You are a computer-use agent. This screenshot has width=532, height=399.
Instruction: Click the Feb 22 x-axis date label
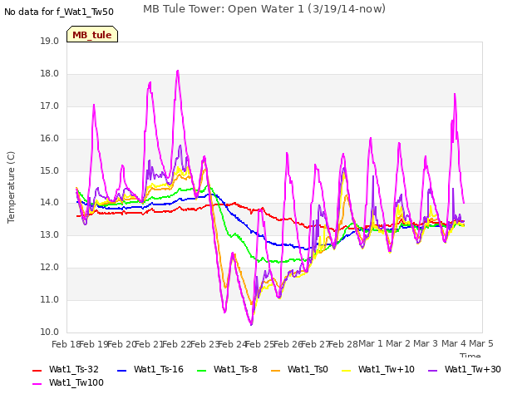176,344
